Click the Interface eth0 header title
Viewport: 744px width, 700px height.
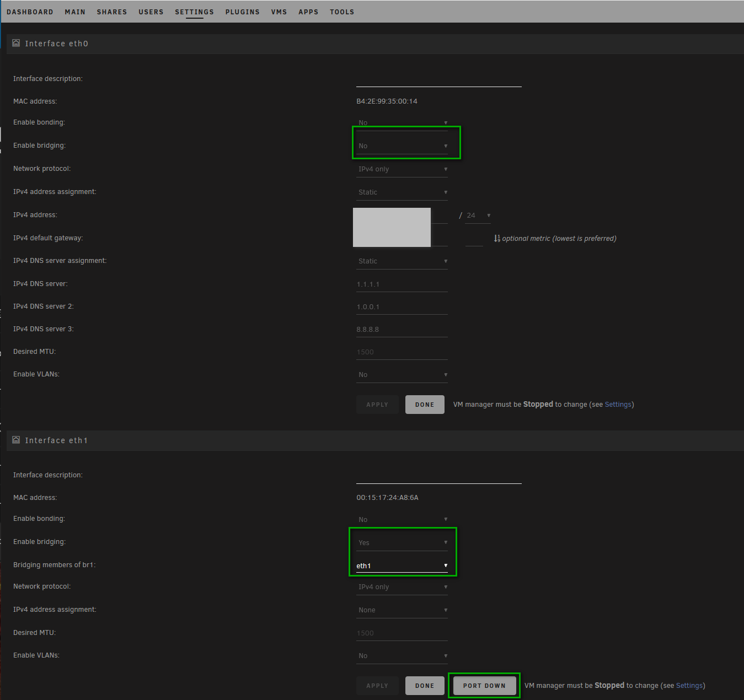[56, 44]
